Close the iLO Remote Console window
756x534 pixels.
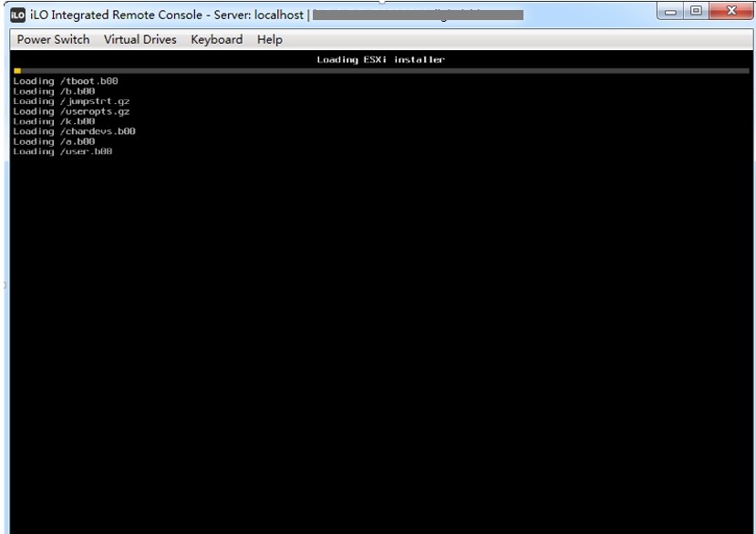(x=731, y=11)
